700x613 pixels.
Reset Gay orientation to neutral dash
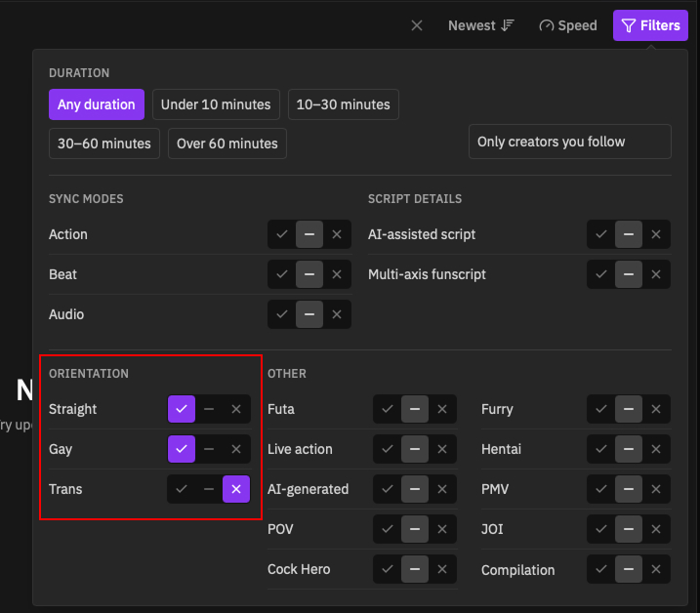tap(209, 449)
